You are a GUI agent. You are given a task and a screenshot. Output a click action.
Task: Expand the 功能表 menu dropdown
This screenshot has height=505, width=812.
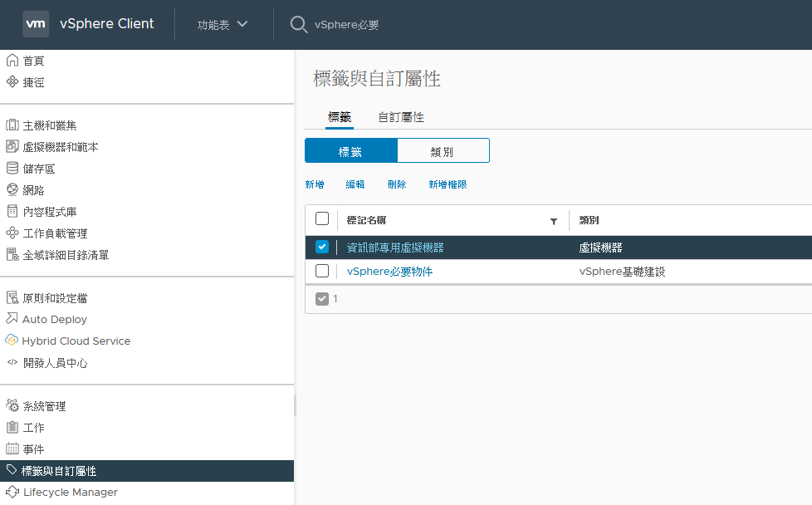tap(223, 24)
